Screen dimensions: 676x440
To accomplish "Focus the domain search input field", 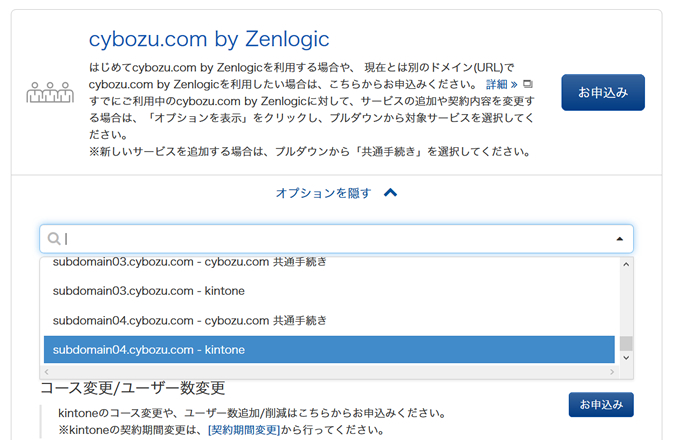I will [330, 239].
